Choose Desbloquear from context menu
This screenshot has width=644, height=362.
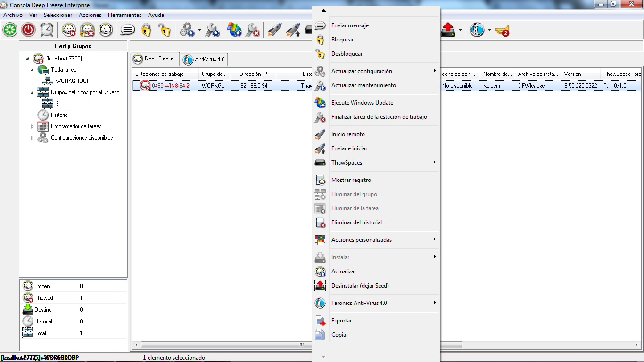point(376,54)
